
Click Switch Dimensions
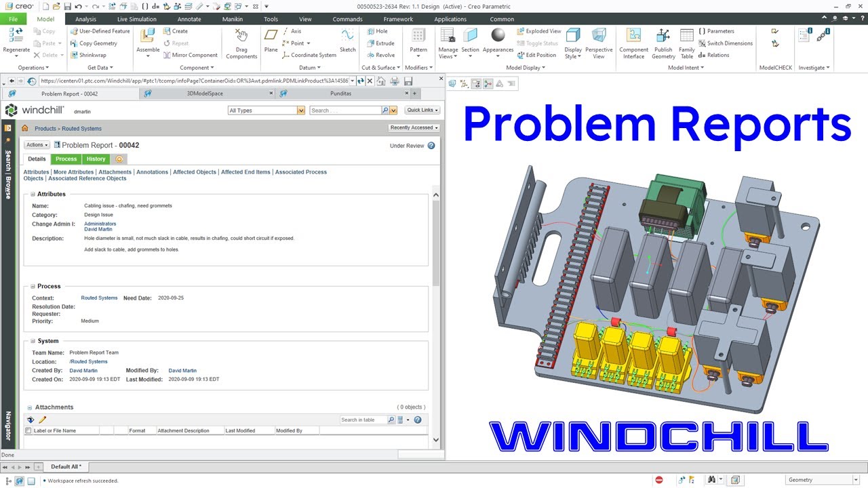pyautogui.click(x=725, y=43)
